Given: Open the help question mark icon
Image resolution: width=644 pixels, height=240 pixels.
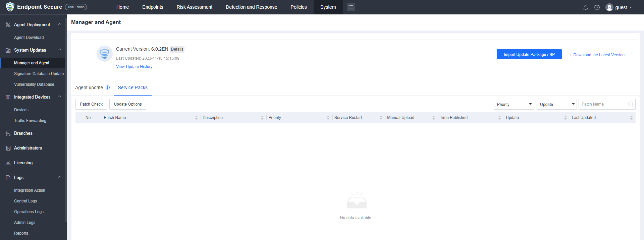Looking at the screenshot, I should pyautogui.click(x=597, y=7).
